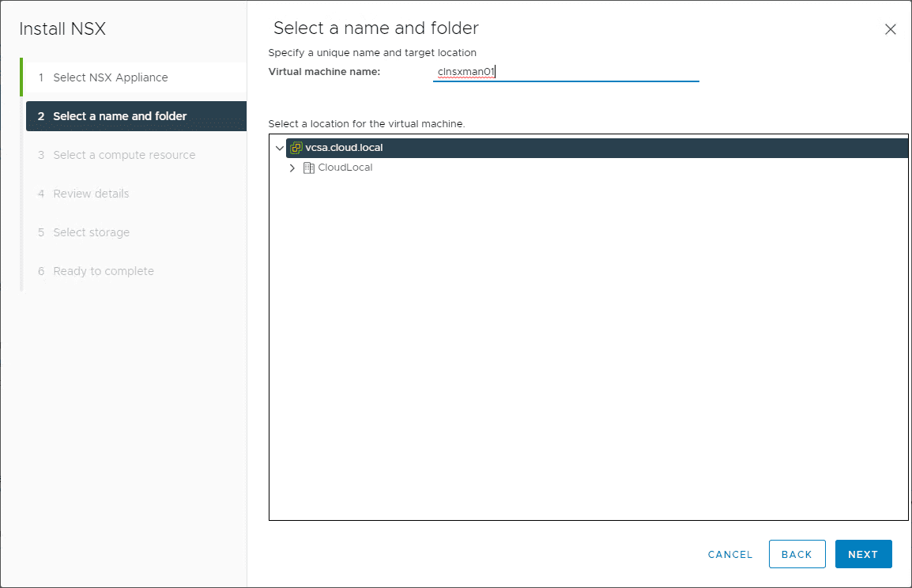Expand the CloudLocal datacenter node
912x588 pixels.
292,167
